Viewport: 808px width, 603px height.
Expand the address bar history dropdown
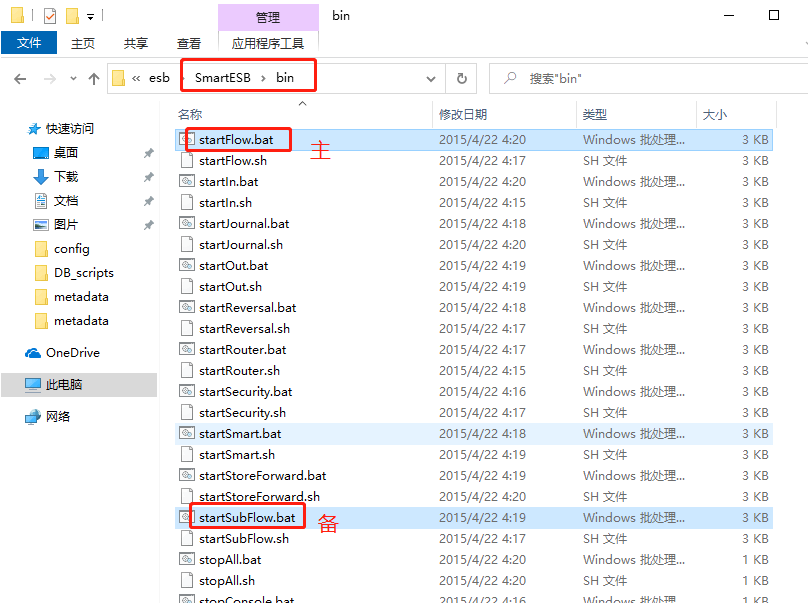pos(432,78)
